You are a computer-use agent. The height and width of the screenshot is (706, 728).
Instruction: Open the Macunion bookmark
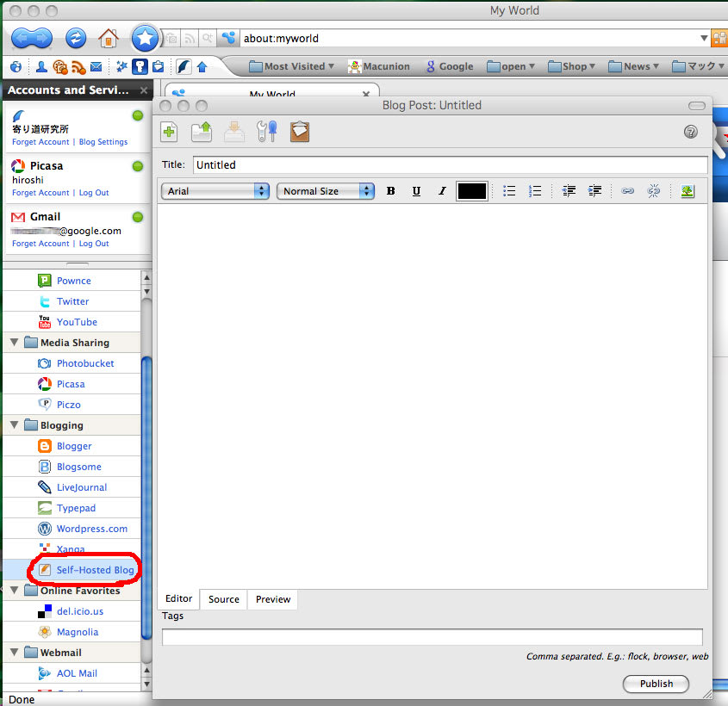(x=379, y=67)
